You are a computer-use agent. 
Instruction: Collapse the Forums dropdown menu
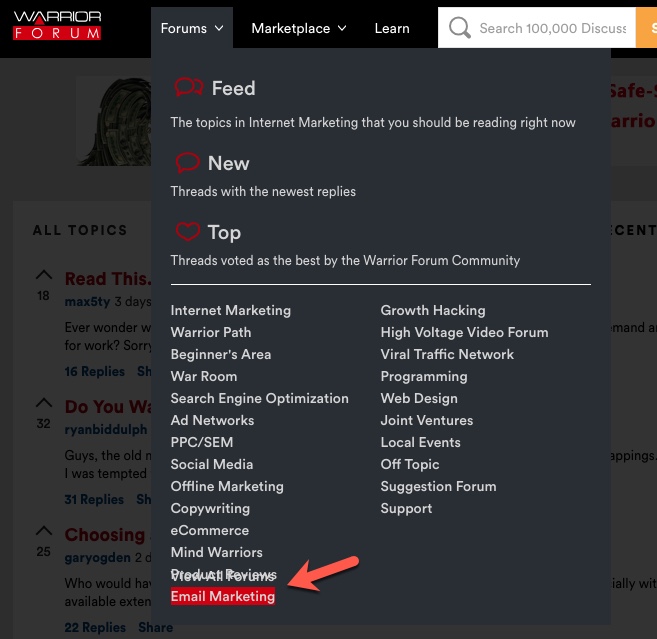[x=192, y=28]
